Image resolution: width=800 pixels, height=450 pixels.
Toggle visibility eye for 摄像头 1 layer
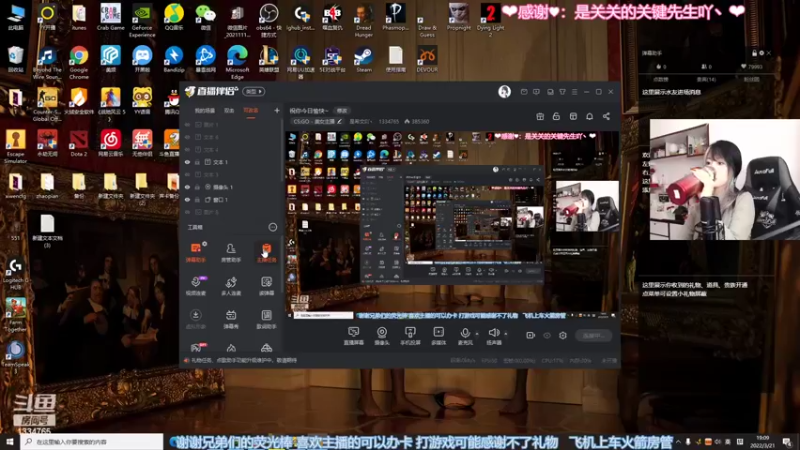click(x=187, y=187)
